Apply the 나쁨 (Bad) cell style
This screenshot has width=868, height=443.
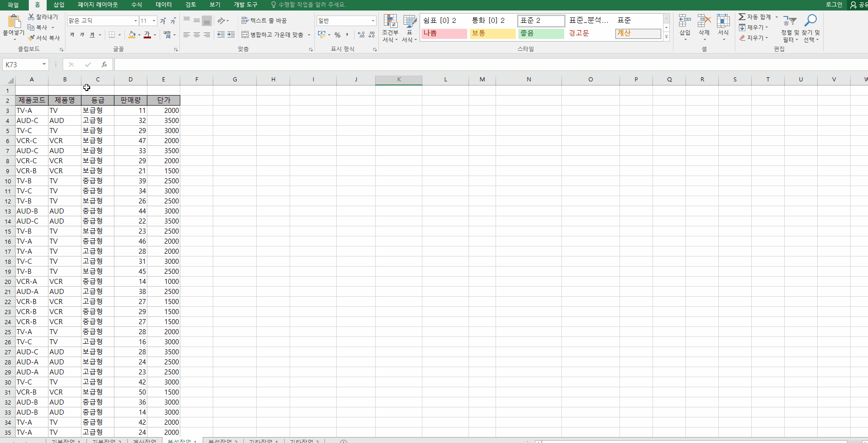pos(444,33)
